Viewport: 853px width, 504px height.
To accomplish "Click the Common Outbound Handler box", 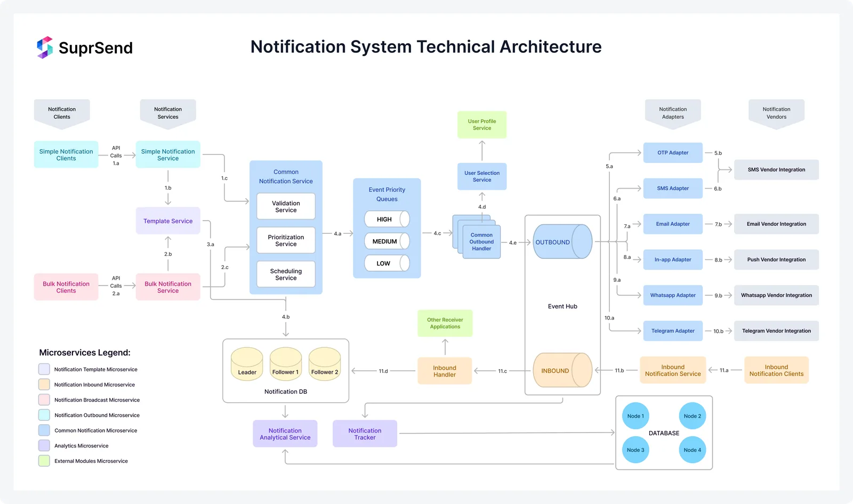I will (481, 241).
